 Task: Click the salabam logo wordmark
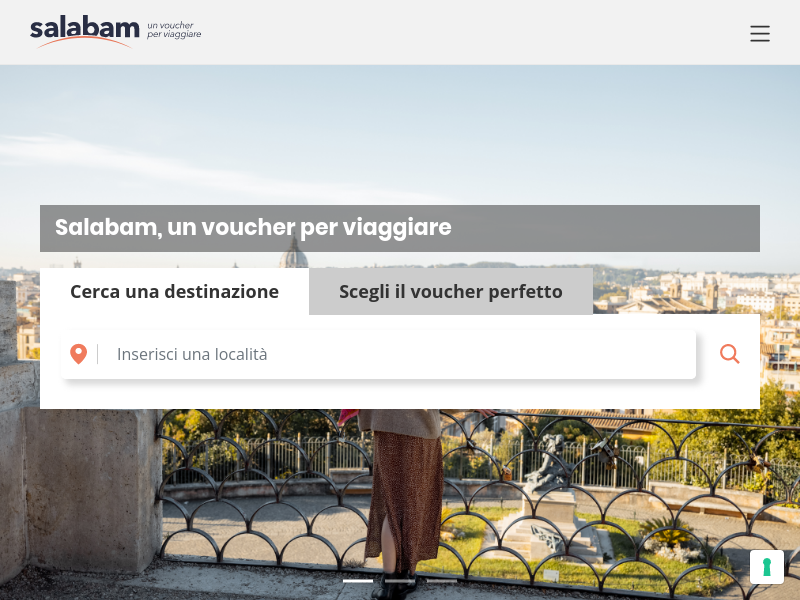[85, 28]
